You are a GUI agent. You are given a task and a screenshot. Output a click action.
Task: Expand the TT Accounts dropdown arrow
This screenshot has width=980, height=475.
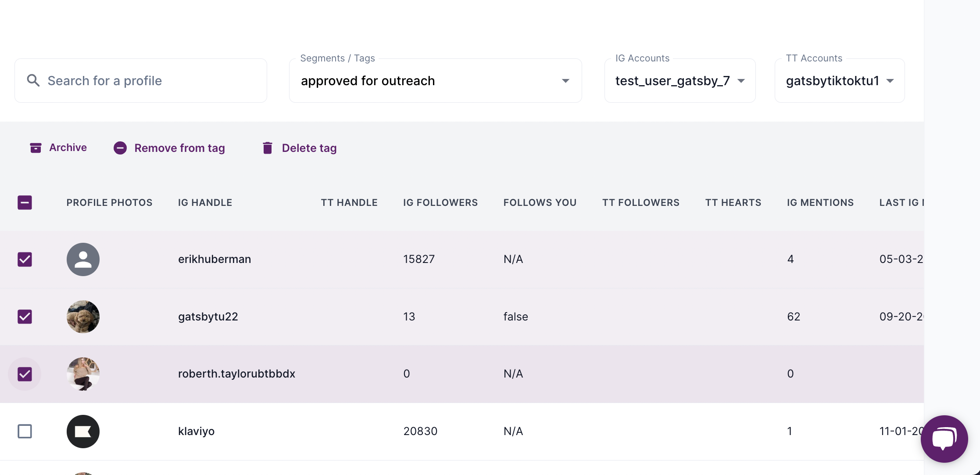pos(890,81)
